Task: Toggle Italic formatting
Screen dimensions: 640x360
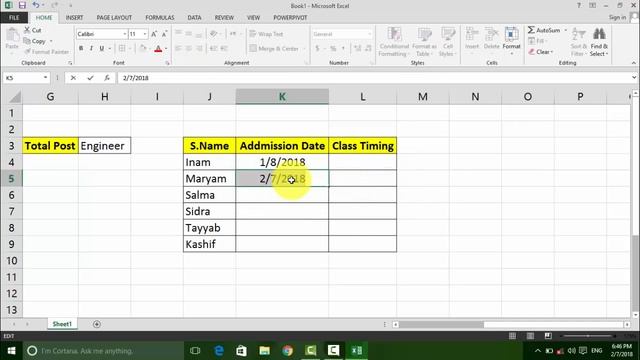Action: click(91, 49)
